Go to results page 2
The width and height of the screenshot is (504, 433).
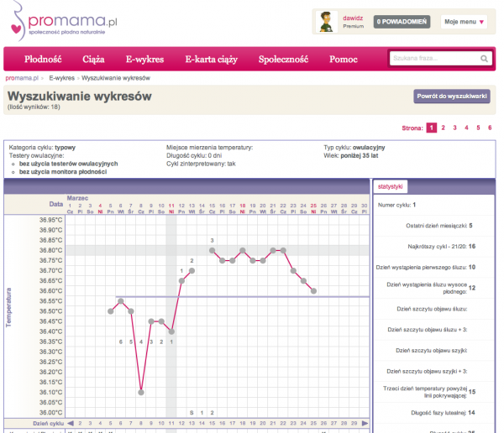click(444, 128)
